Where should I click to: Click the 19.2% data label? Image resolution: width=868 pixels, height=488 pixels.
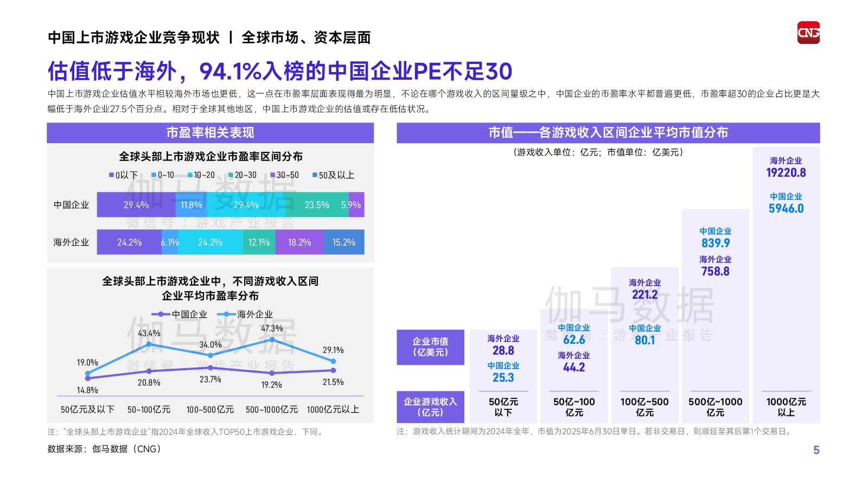(272, 385)
